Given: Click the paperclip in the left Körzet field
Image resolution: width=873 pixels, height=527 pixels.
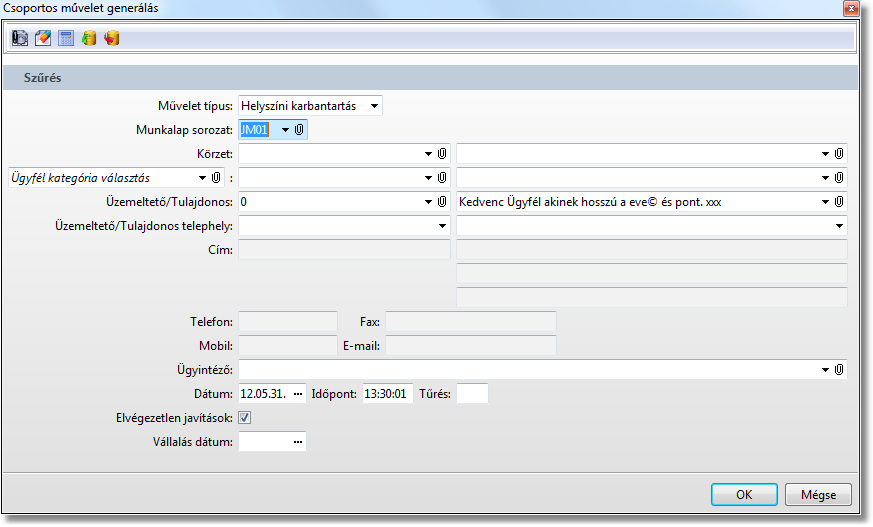Looking at the screenshot, I should point(442,154).
